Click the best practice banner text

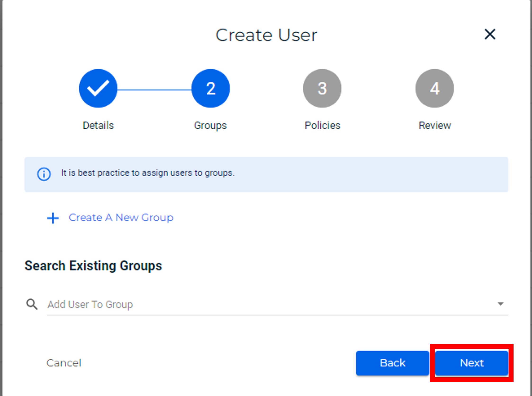[148, 173]
